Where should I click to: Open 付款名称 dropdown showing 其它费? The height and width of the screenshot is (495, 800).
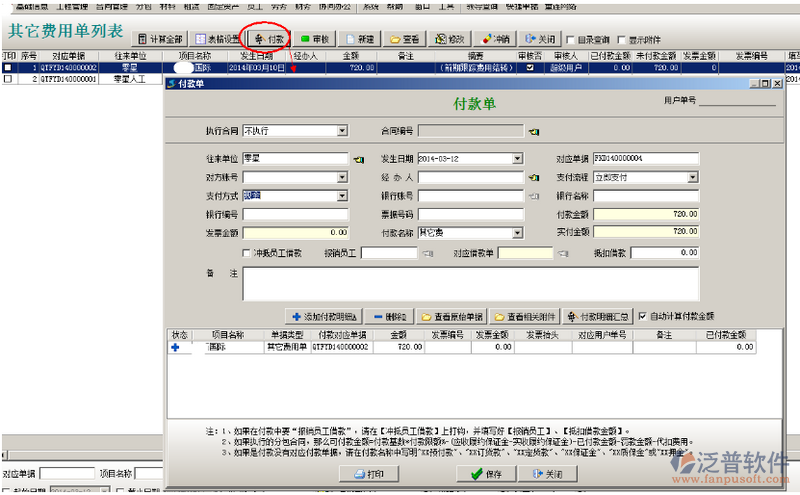[x=517, y=233]
